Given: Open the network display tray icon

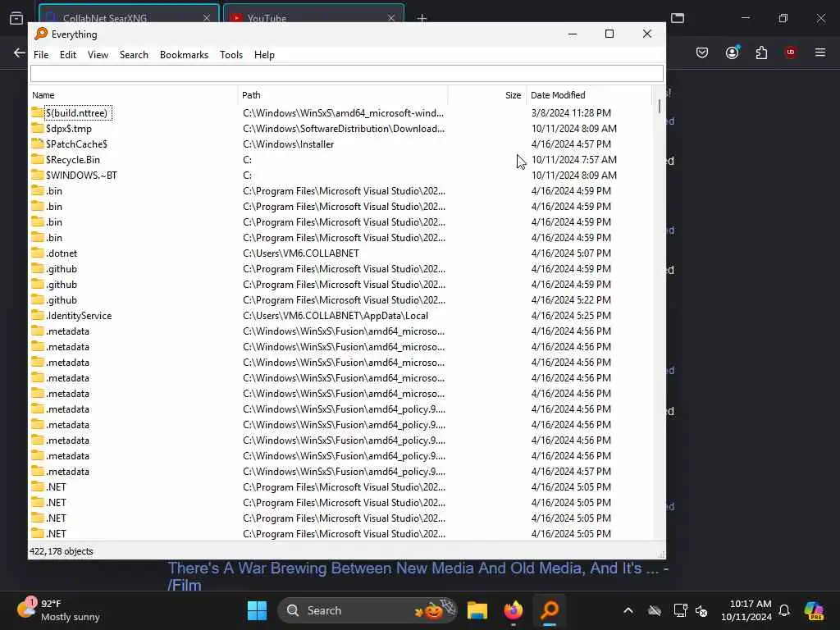Looking at the screenshot, I should point(680,610).
